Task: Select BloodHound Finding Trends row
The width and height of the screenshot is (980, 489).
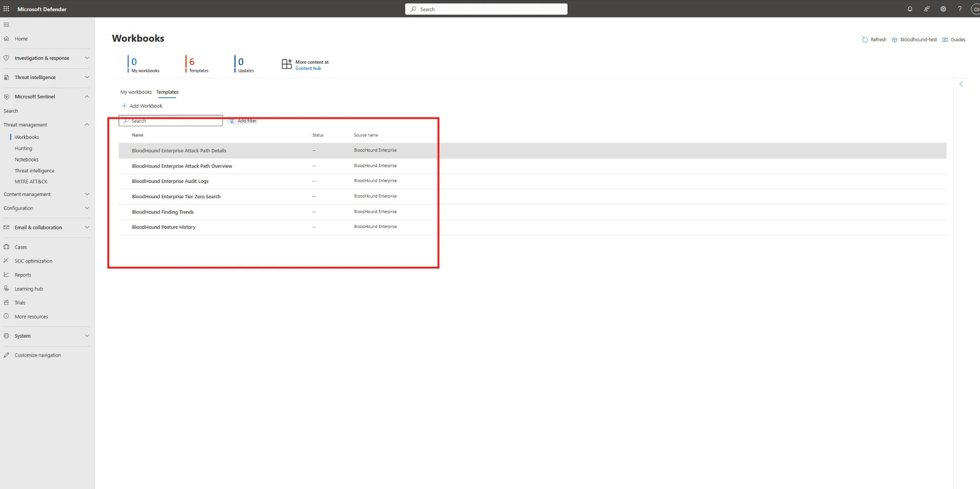Action: [x=532, y=212]
